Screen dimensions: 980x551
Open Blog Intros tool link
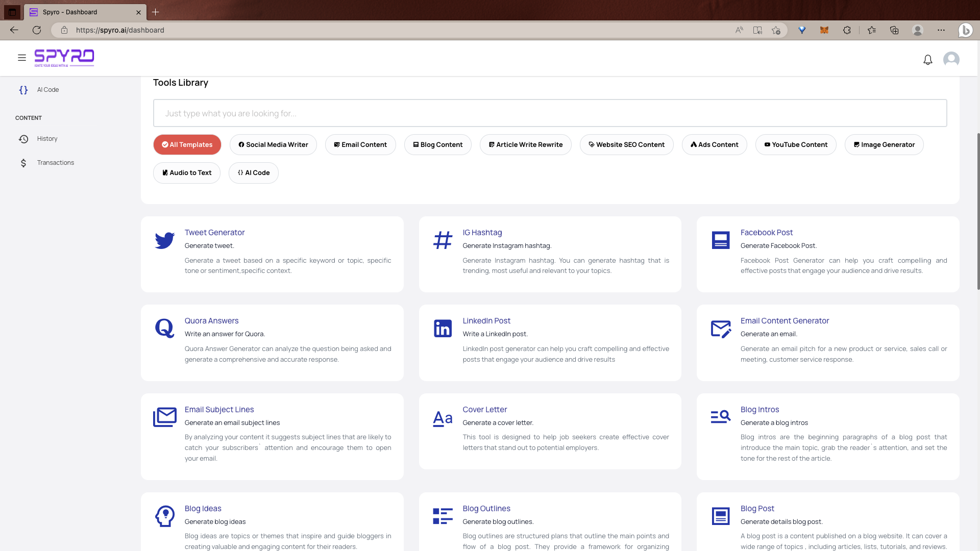tap(759, 410)
